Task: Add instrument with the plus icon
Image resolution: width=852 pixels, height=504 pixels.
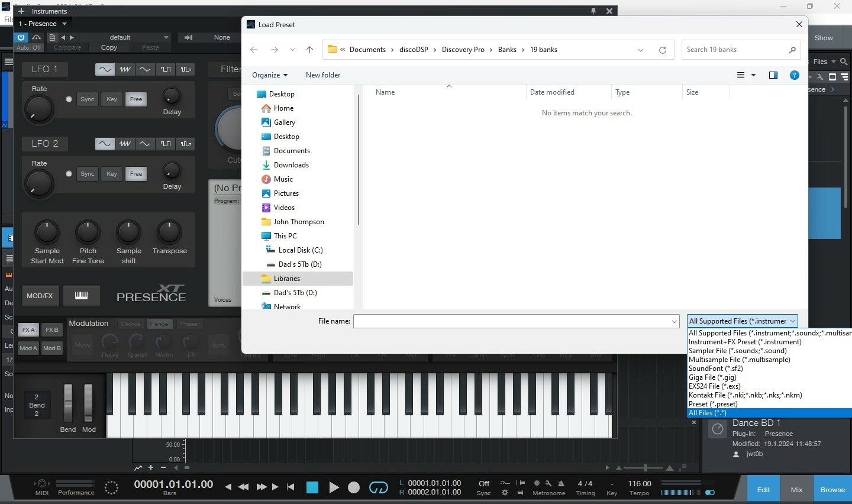Action: [x=21, y=11]
